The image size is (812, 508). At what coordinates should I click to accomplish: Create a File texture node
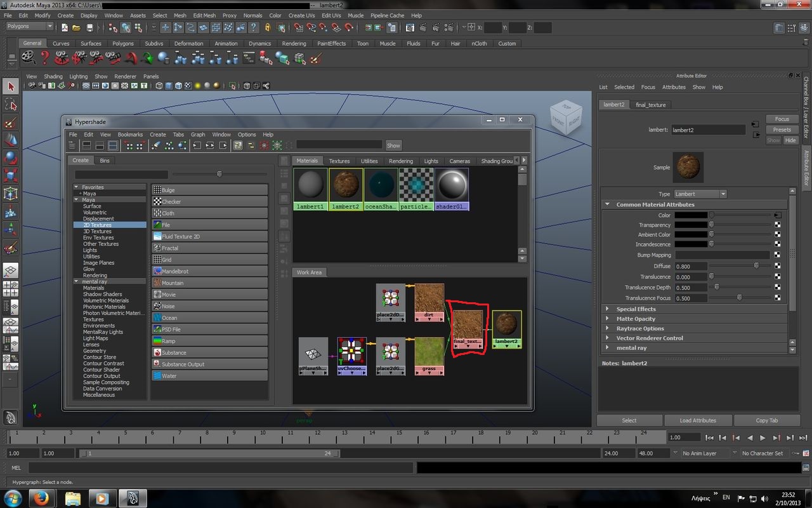209,225
